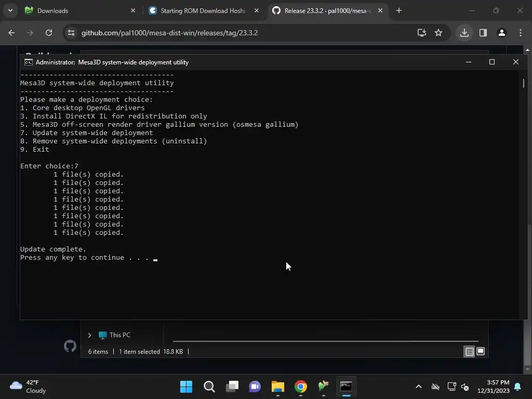The height and width of the screenshot is (399, 532).
Task: Click 'Update complete.' text in console
Action: 54,249
